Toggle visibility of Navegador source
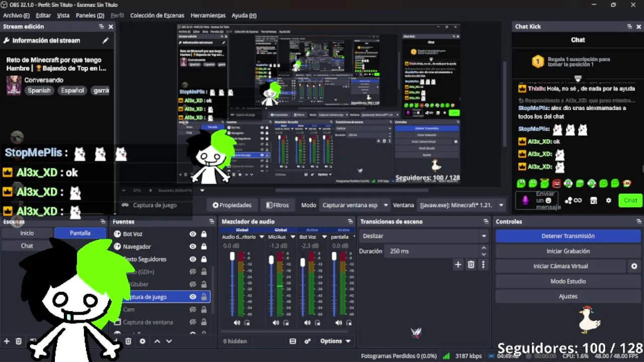This screenshot has height=362, width=644. [x=193, y=246]
